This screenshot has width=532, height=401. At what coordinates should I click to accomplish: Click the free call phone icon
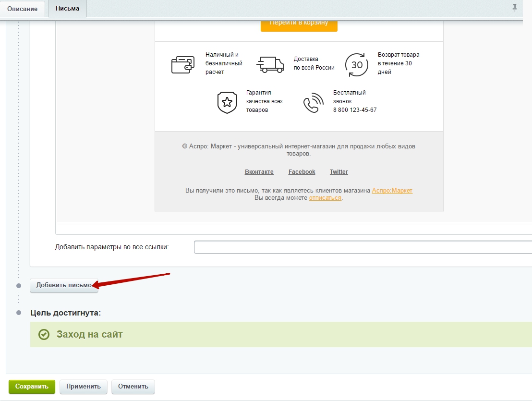314,102
